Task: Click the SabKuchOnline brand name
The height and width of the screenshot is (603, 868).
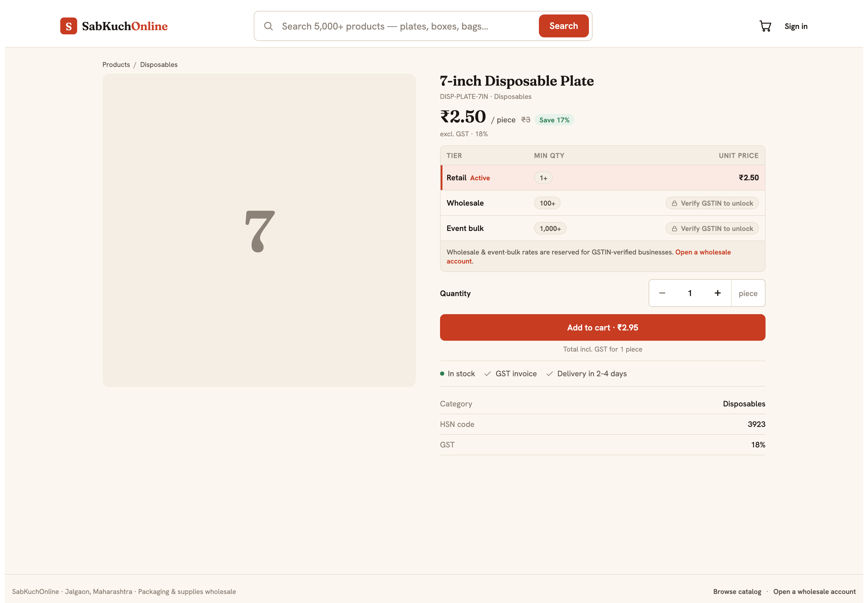Action: (125, 26)
